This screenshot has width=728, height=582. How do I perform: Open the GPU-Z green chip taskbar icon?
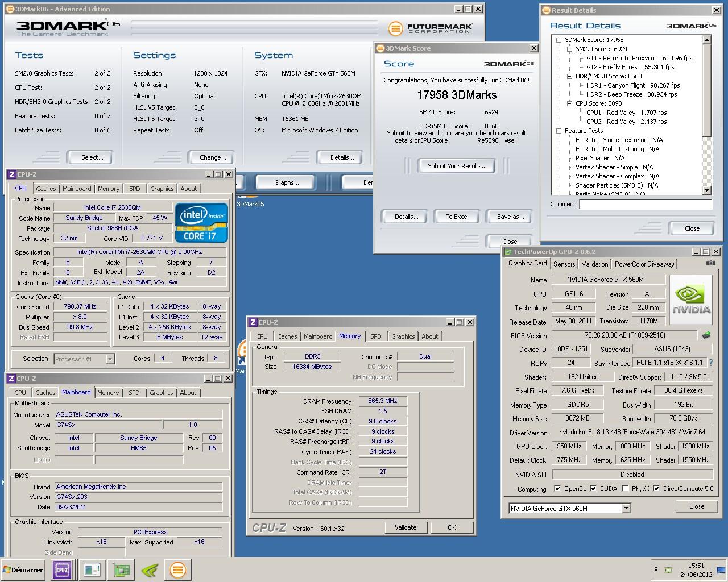click(x=120, y=570)
